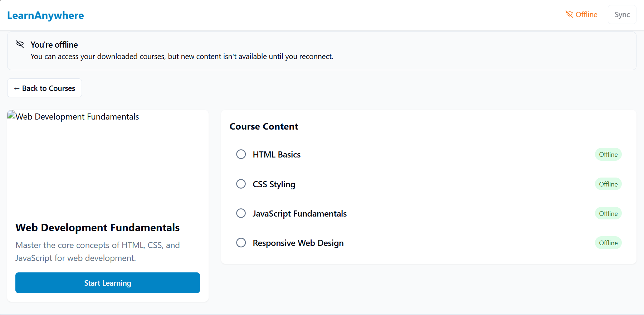The image size is (644, 315).
Task: Click the offline wifi icon in header
Action: pos(569,14)
